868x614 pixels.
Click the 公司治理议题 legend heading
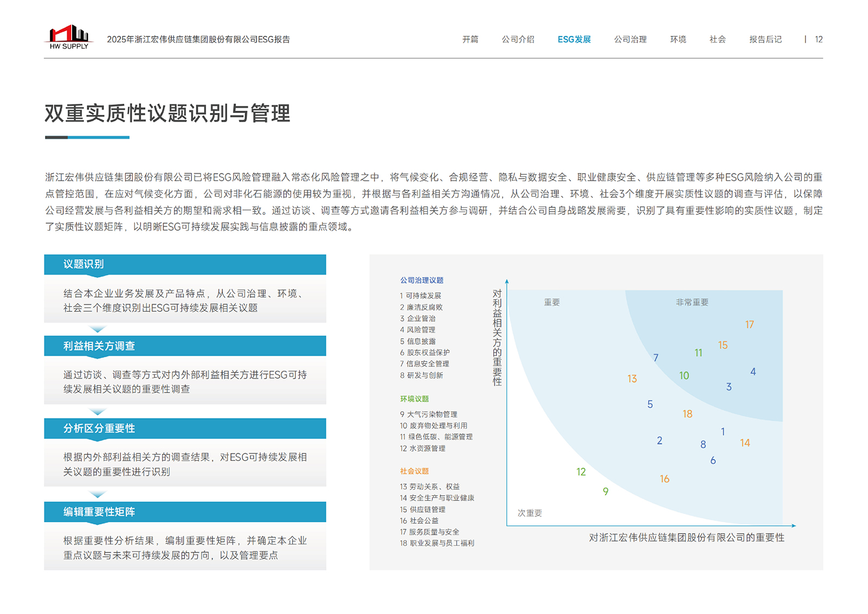[x=422, y=281]
